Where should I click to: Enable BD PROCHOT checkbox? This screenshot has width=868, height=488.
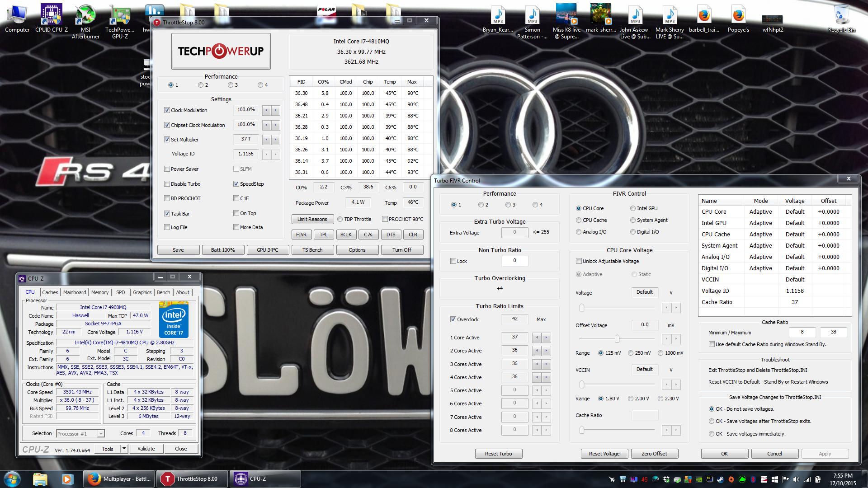(167, 198)
